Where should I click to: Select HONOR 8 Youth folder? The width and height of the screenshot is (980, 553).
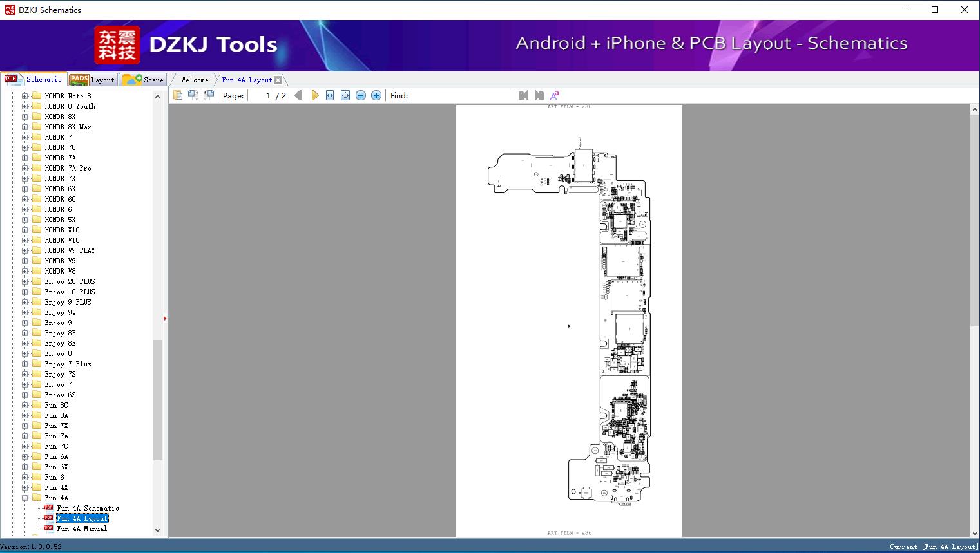(x=70, y=106)
